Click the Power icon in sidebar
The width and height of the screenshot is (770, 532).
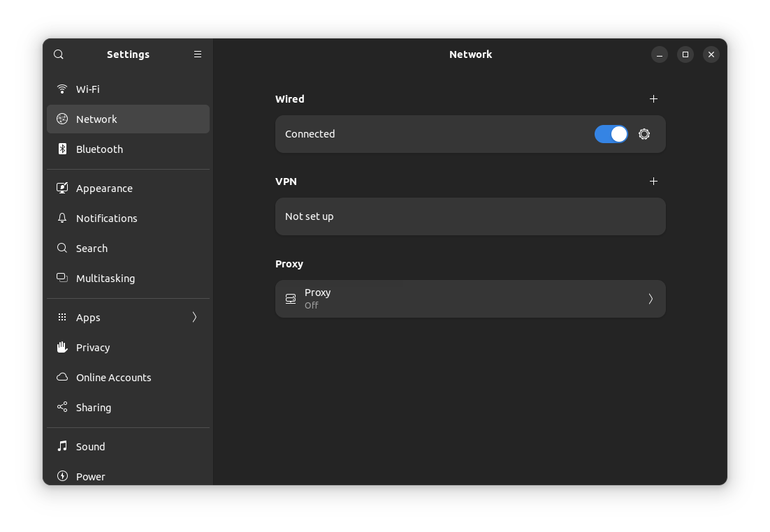point(62,475)
